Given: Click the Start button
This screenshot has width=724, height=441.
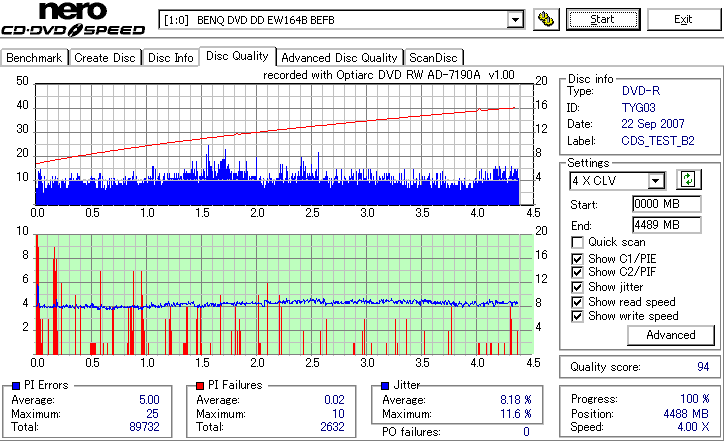Looking at the screenshot, I should [x=603, y=19].
